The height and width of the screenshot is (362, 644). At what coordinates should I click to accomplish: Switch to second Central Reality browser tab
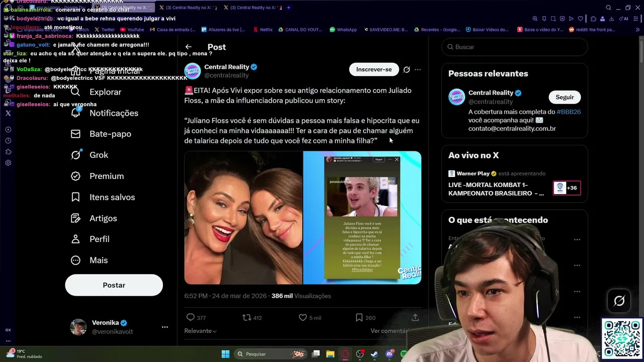click(x=188, y=8)
